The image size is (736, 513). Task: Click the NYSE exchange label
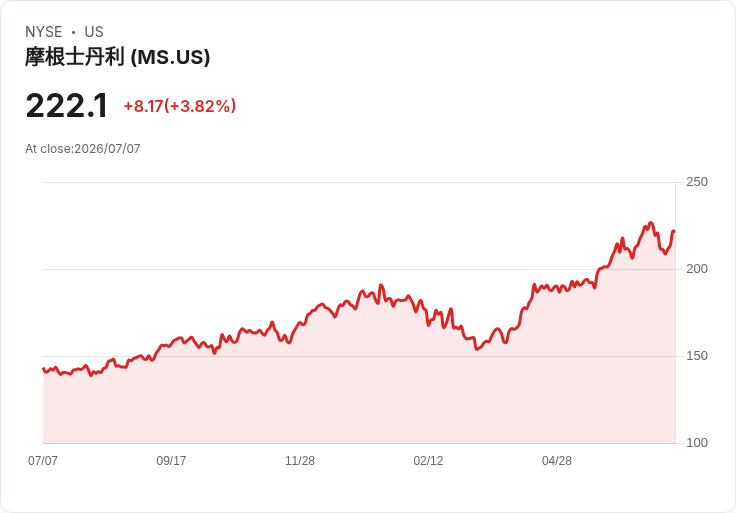[x=44, y=32]
